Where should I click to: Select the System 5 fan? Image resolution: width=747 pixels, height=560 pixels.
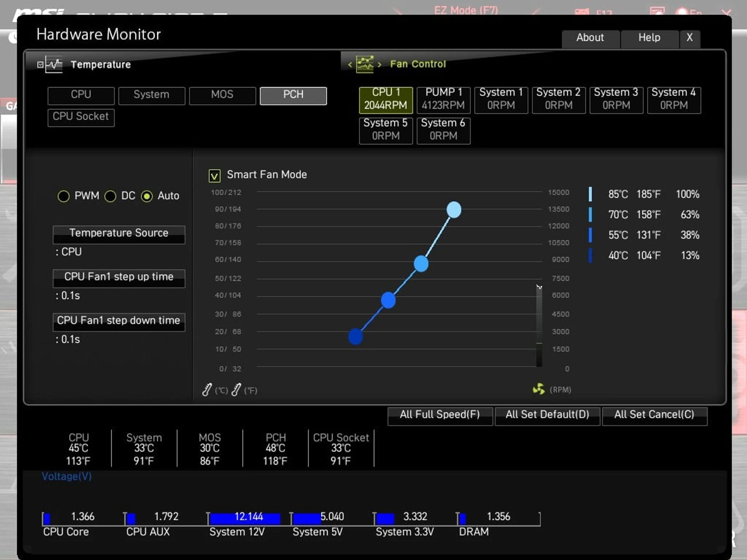[x=386, y=131]
